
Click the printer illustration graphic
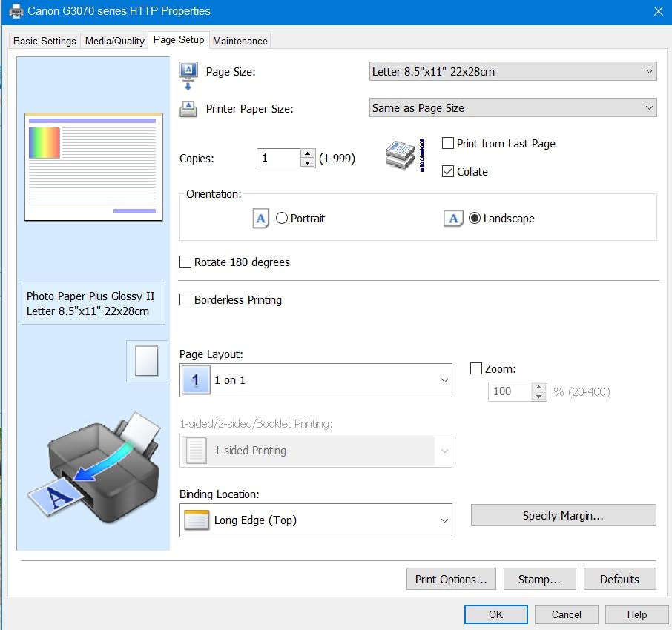(93, 468)
